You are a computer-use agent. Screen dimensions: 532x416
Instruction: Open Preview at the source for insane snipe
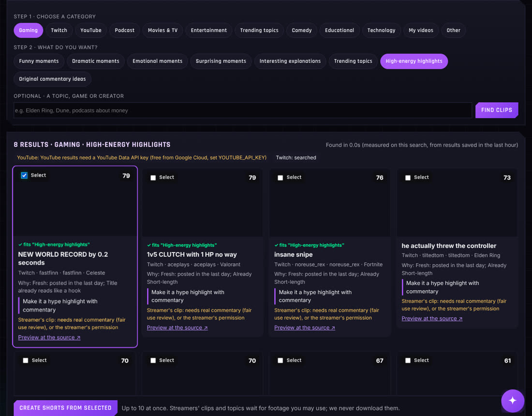coord(304,327)
